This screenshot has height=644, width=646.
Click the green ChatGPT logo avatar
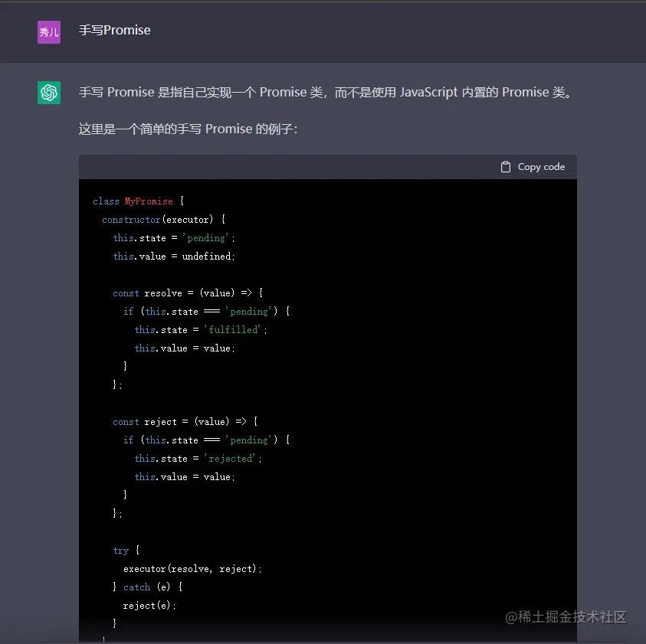pos(49,92)
